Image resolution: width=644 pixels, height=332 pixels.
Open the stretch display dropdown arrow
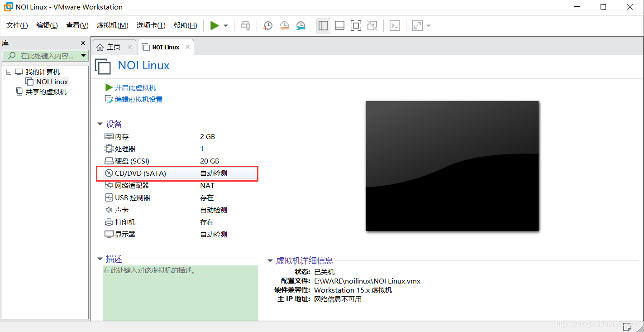[x=428, y=26]
